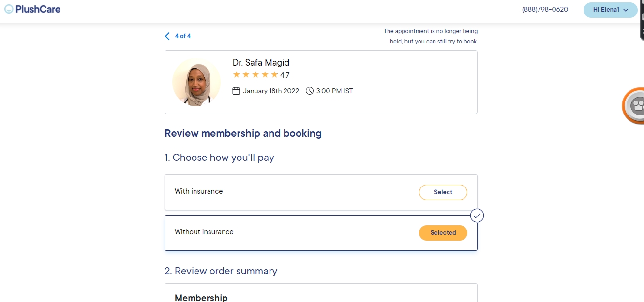Click the January 18th 2022 date text
This screenshot has width=644, height=302.
click(271, 91)
